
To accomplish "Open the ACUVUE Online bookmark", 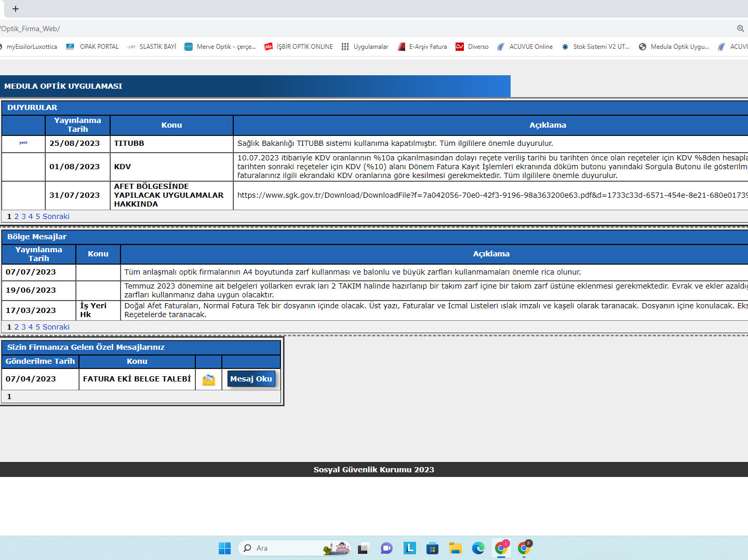I will tap(525, 47).
